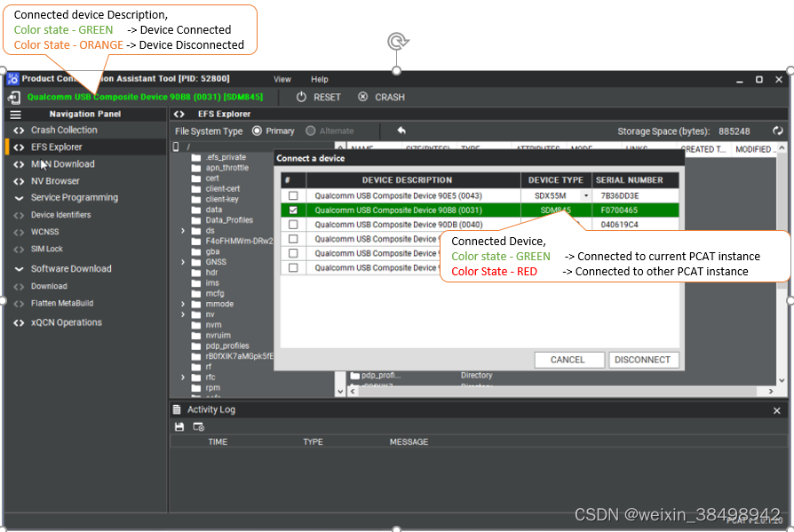Select the hdr folder icon
The width and height of the screenshot is (794, 532).
click(196, 273)
